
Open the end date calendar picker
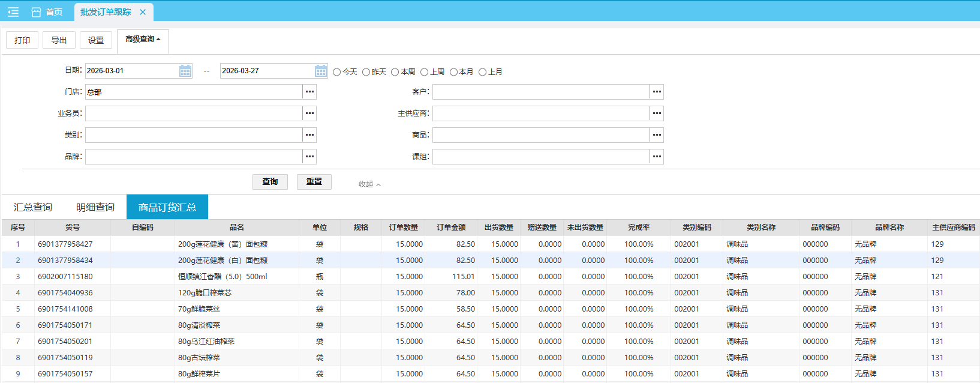point(321,71)
